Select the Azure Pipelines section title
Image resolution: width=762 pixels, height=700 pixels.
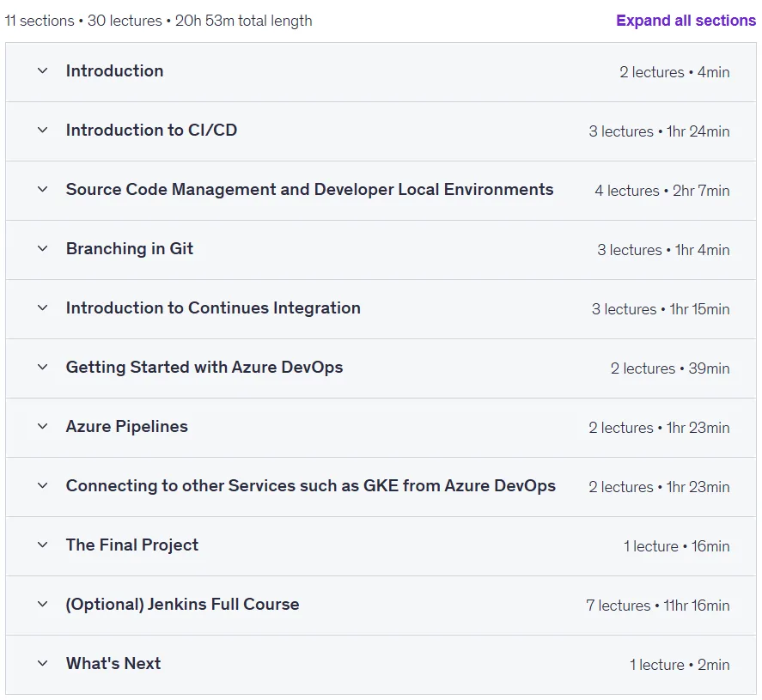[x=127, y=427]
